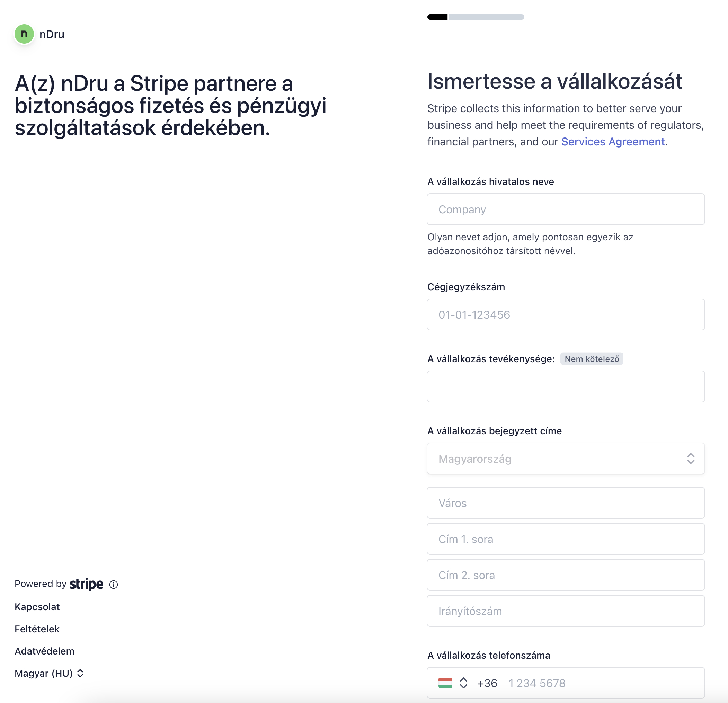The width and height of the screenshot is (728, 703).
Task: Open the phone country code chevron selector
Action: point(463,683)
